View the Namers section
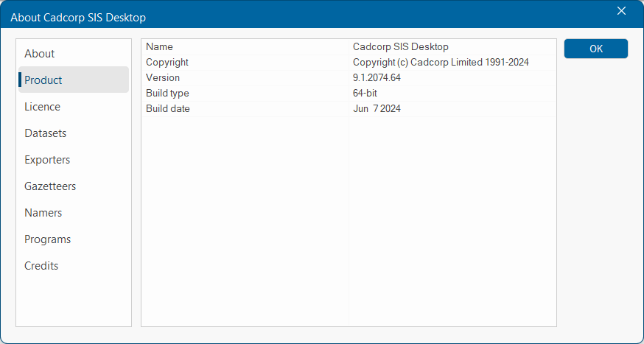 43,213
